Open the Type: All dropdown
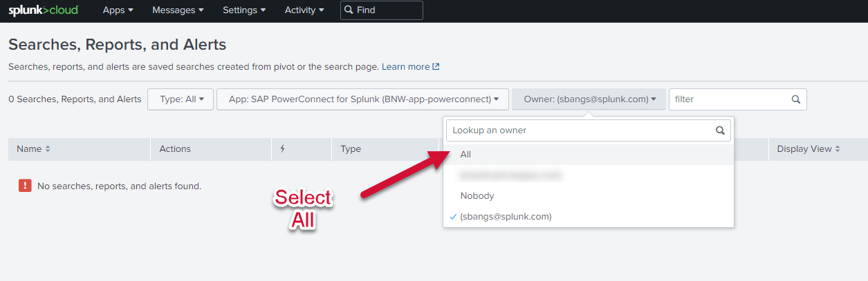The height and width of the screenshot is (281, 868). click(181, 99)
